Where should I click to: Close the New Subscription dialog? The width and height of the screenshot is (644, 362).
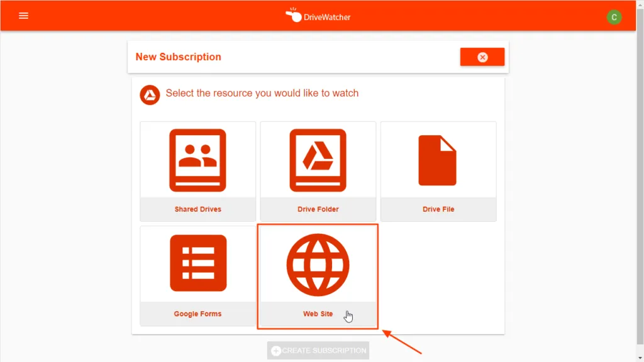482,57
